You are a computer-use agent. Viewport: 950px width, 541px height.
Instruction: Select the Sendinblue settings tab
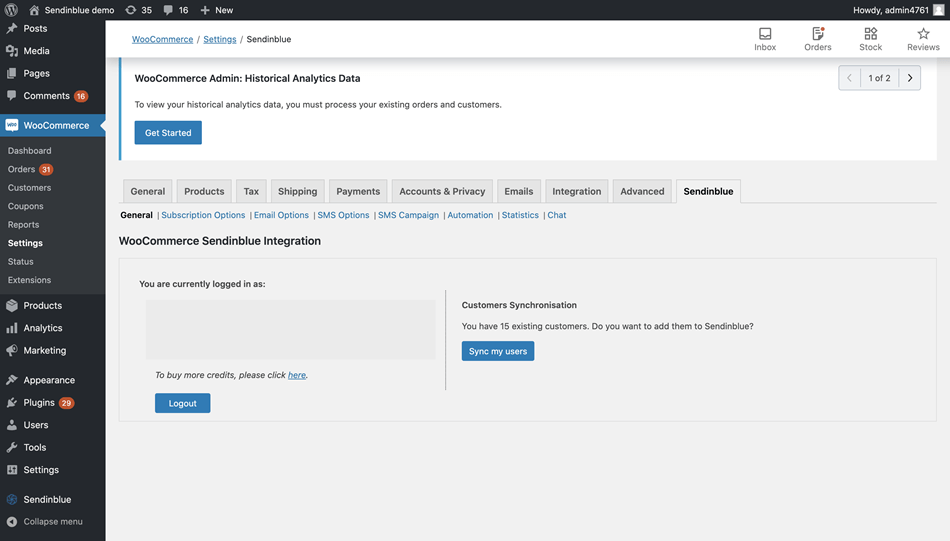tap(708, 191)
